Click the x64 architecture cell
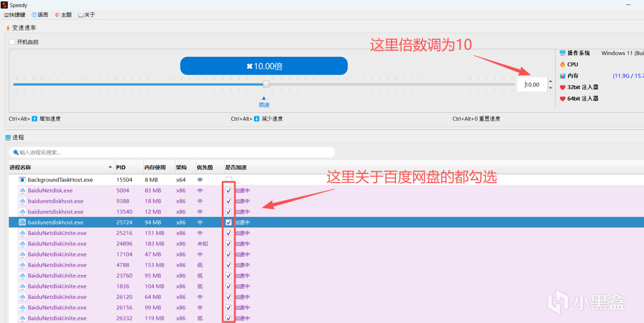Viewport: 644px width, 323px height. click(x=181, y=180)
